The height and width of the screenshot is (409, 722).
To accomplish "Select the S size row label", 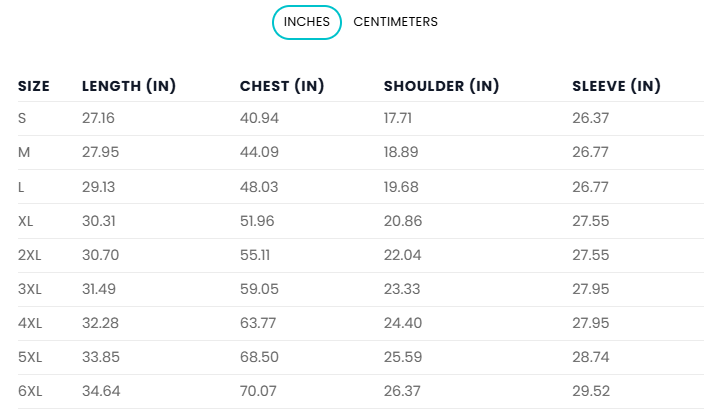I will (x=22, y=118).
